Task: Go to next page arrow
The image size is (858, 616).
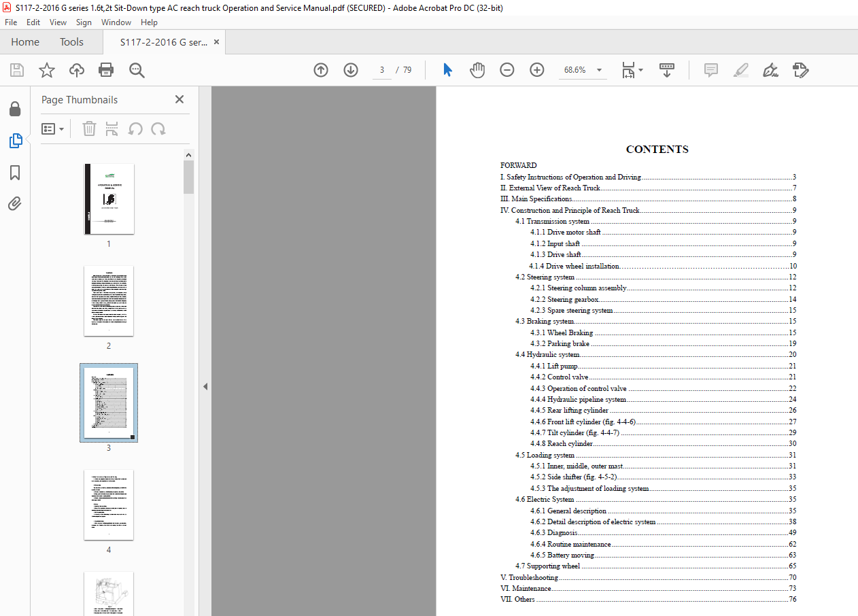Action: (351, 70)
